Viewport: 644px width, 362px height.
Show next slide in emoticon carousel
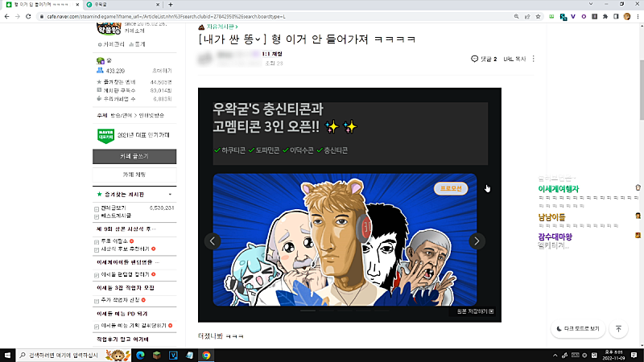tap(477, 241)
